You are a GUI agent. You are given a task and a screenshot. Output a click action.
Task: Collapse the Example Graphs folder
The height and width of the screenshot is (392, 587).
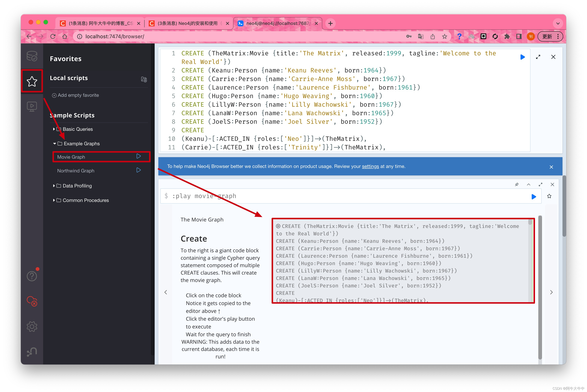click(76, 143)
